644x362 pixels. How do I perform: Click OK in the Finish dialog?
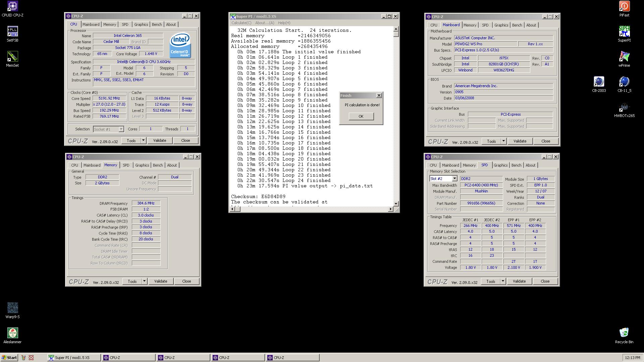[361, 116]
